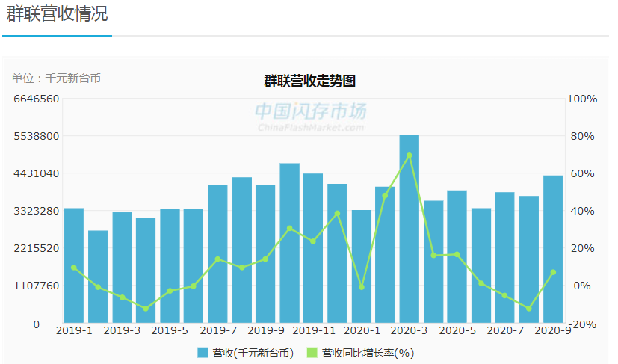Click the y-axis value 1107760

pyautogui.click(x=37, y=286)
